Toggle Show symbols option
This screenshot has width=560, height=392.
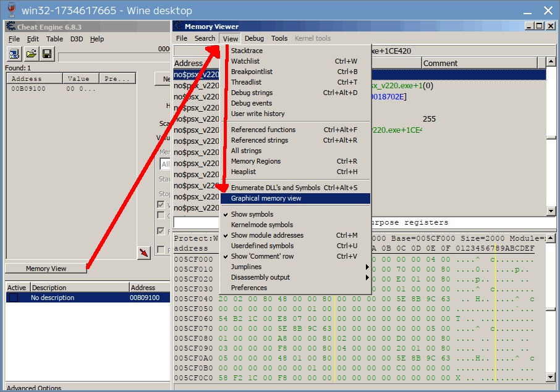pos(295,214)
